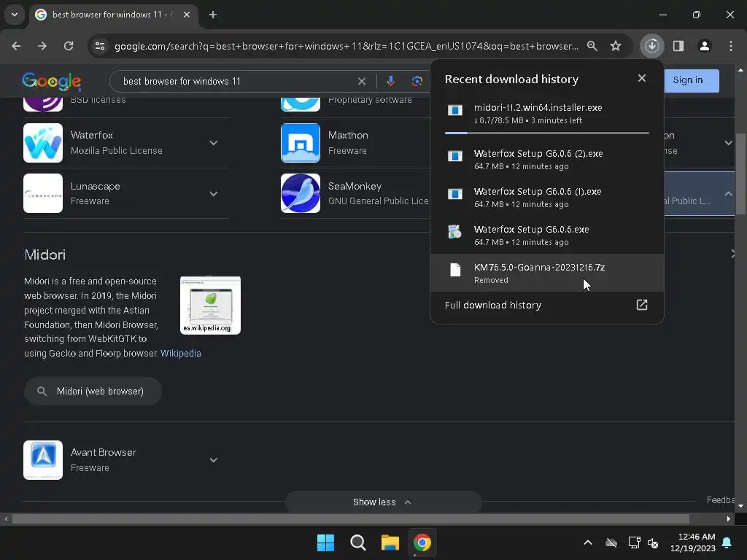Viewport: 747px width, 560px height.
Task: Expand the Lunascape browser entry
Action: point(214,194)
